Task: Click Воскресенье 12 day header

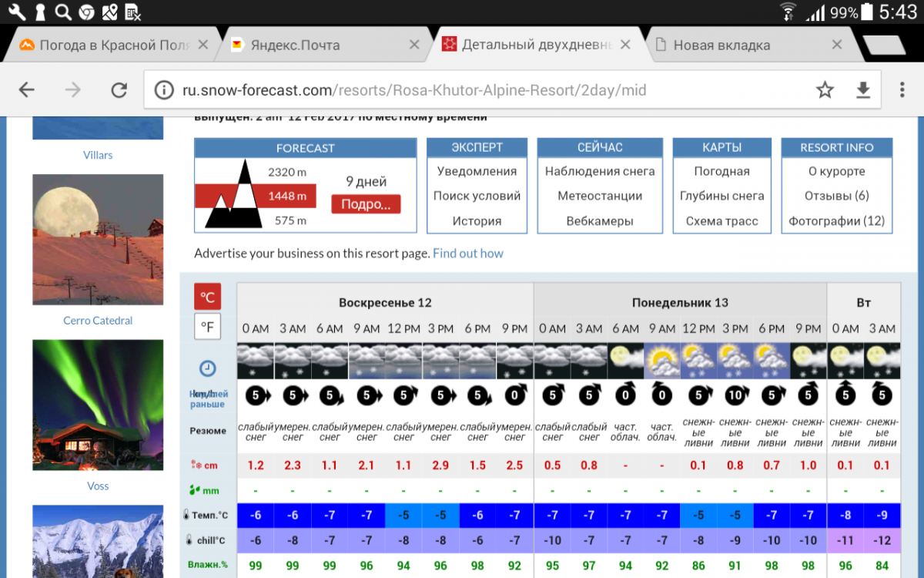Action: point(385,302)
